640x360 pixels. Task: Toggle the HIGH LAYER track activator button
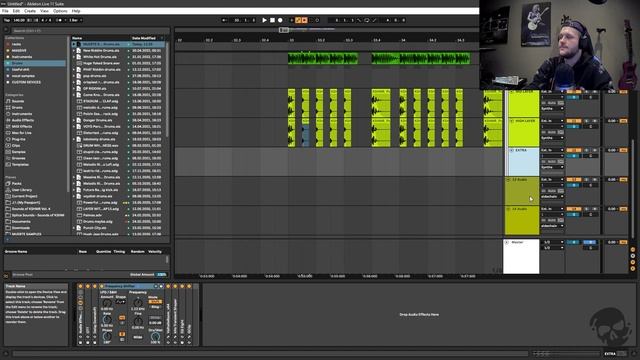click(573, 121)
